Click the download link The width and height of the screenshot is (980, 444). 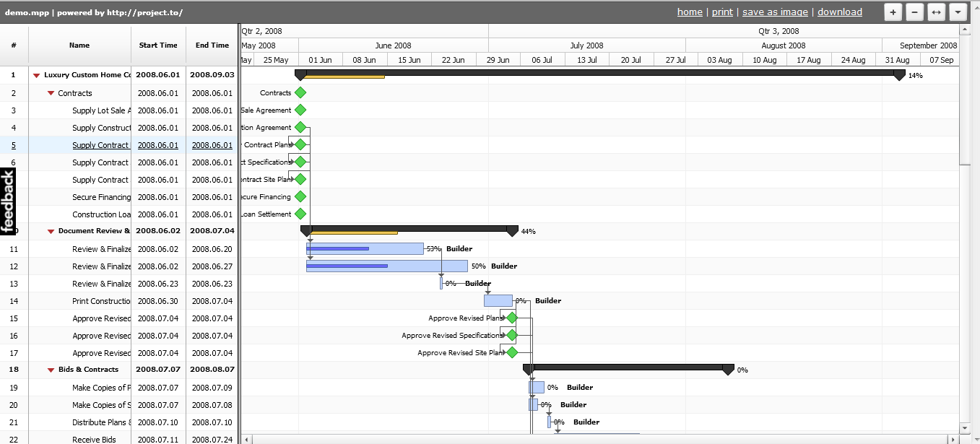(x=840, y=12)
